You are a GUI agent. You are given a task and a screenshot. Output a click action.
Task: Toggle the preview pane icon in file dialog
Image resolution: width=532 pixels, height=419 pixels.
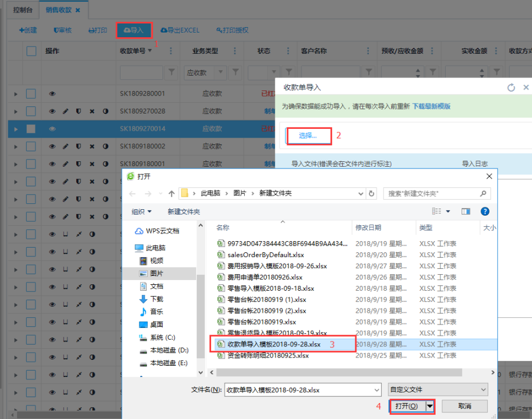466,211
